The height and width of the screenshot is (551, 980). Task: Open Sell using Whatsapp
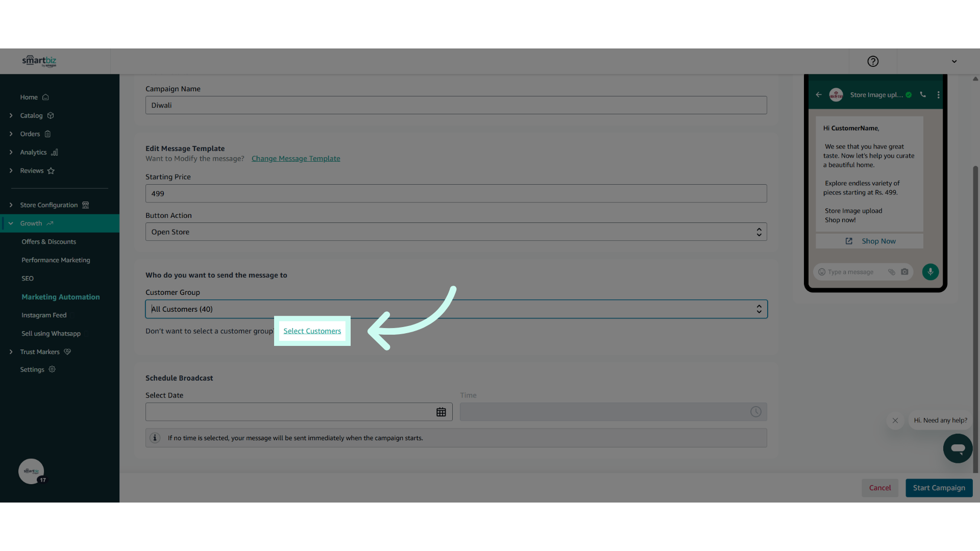51,333
